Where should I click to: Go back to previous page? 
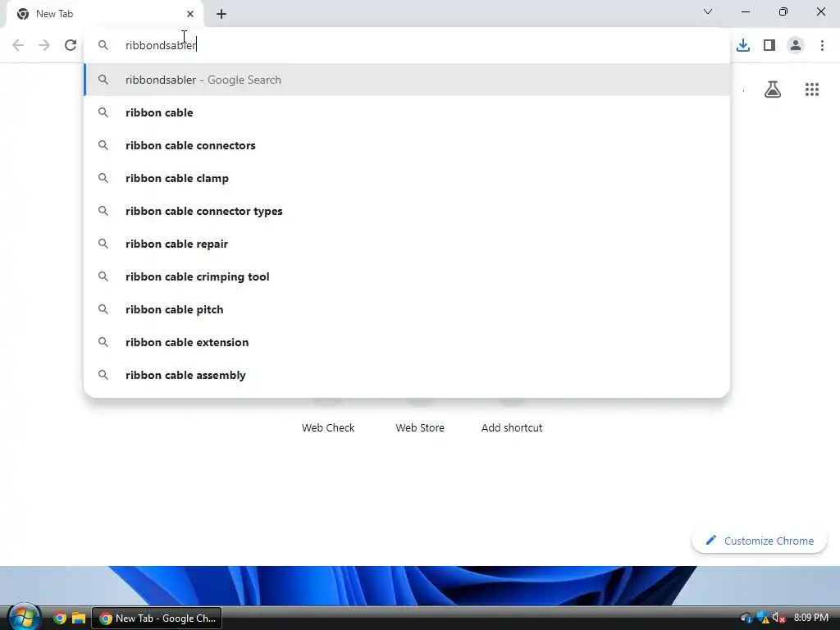click(18, 45)
